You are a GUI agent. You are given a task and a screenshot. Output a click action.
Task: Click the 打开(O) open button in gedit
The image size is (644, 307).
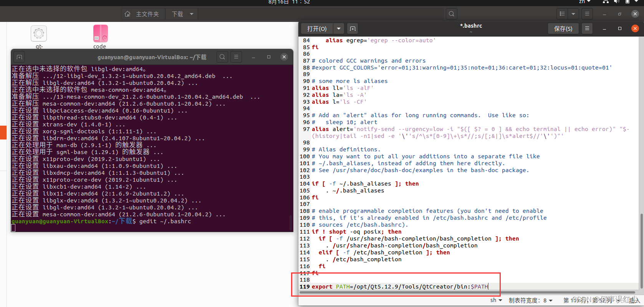[x=317, y=28]
